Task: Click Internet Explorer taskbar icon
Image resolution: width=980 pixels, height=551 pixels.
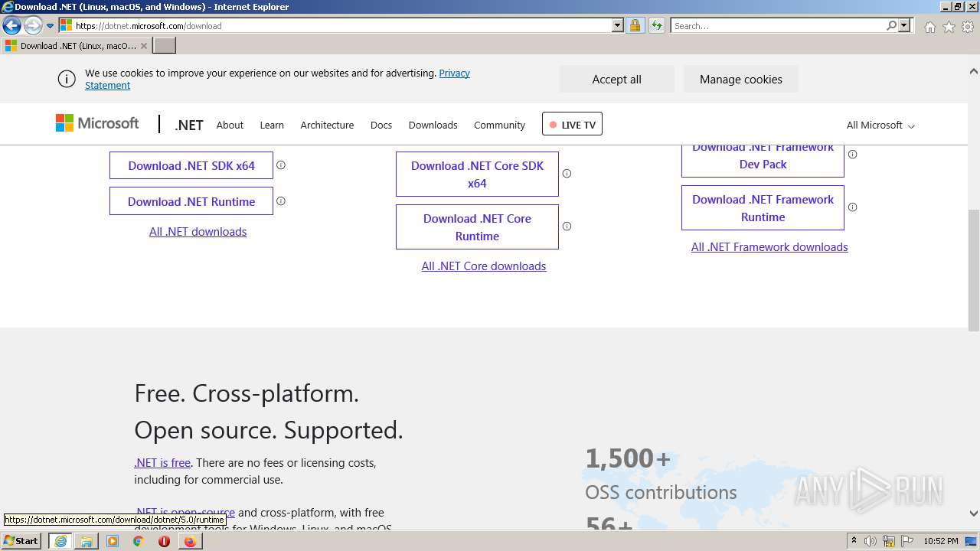Action: 60,541
